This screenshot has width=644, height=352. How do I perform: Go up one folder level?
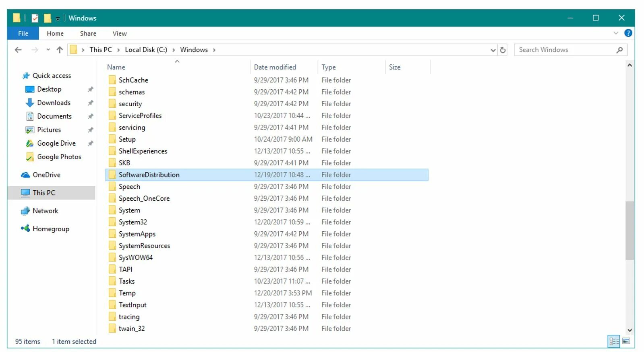[x=60, y=50]
